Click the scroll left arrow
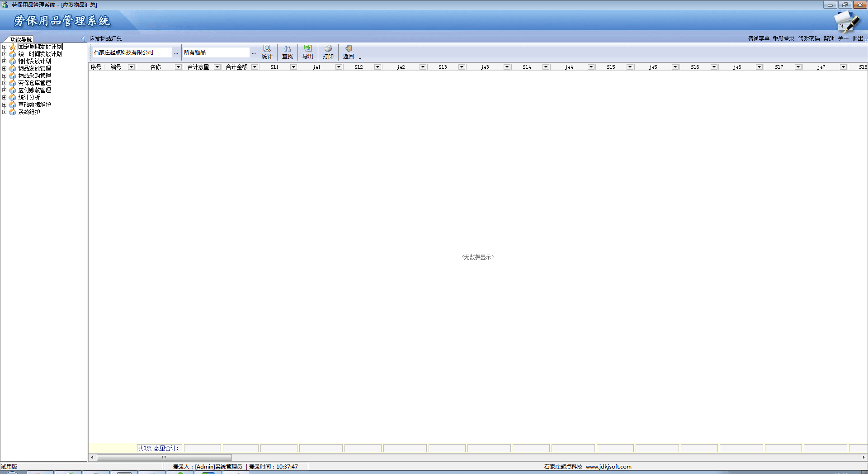 (93, 457)
